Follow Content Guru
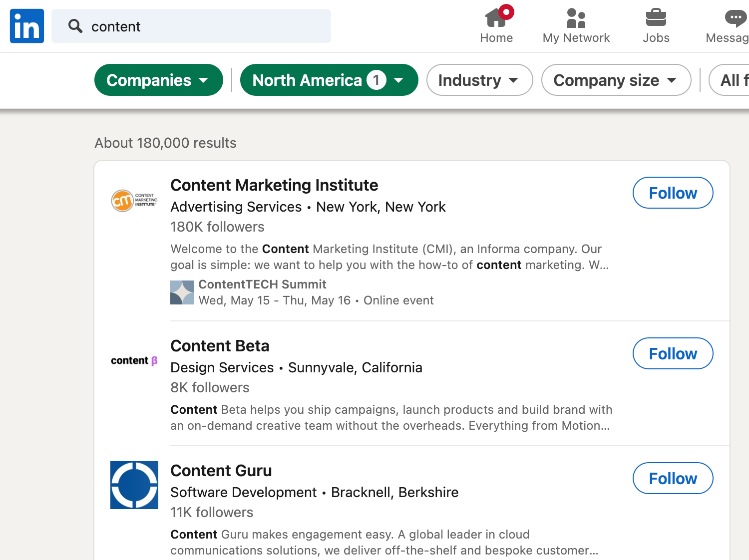 tap(673, 478)
